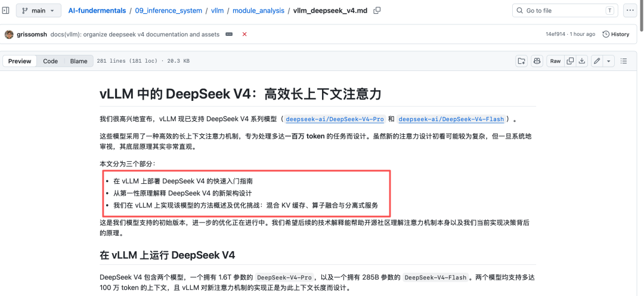
Task: Click heading 'vLLM 中的 DeepSeek V4：高效长上下文注意力'
Action: pyautogui.click(x=241, y=94)
